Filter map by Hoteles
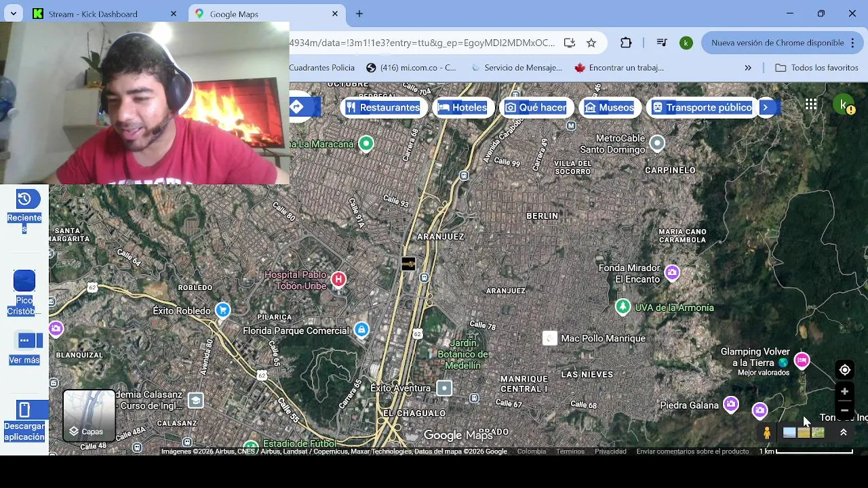 point(463,107)
